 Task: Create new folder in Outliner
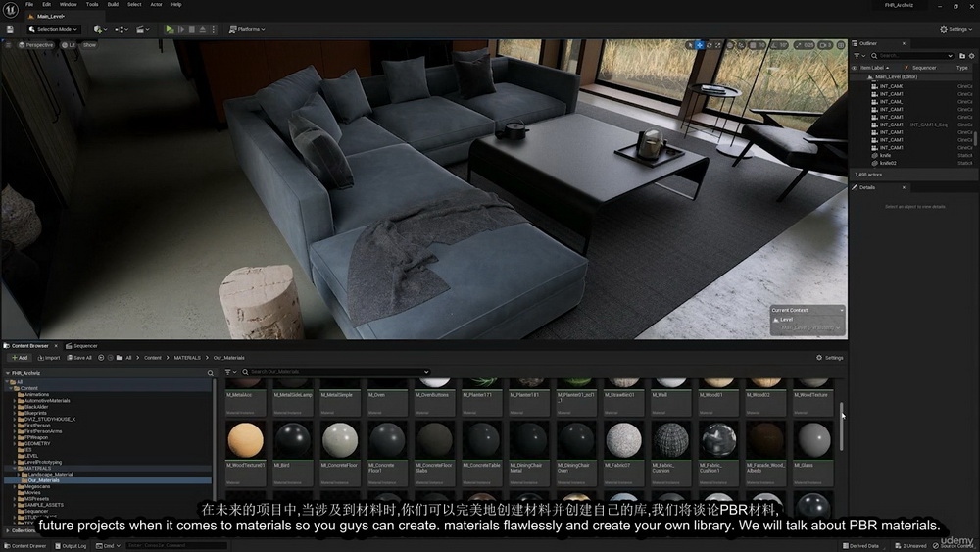(x=962, y=56)
